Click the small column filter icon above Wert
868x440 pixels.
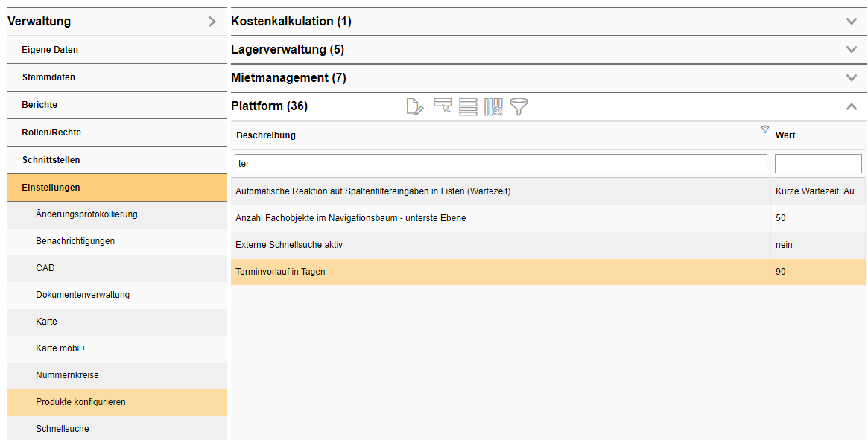[764, 129]
